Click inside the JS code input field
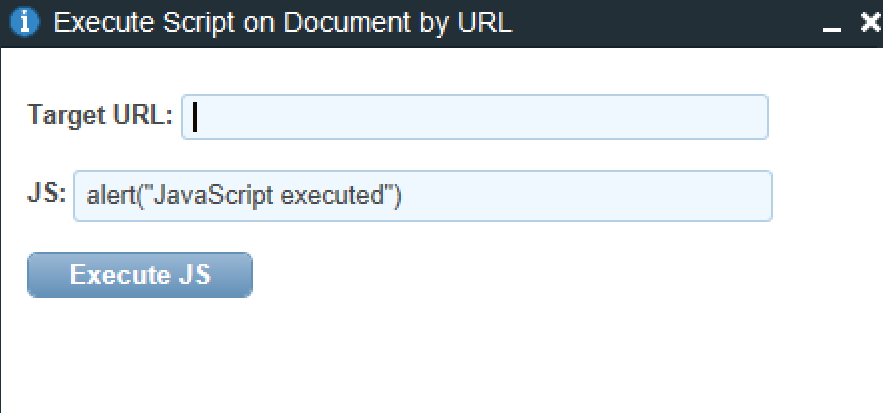The image size is (883, 413). tap(422, 196)
